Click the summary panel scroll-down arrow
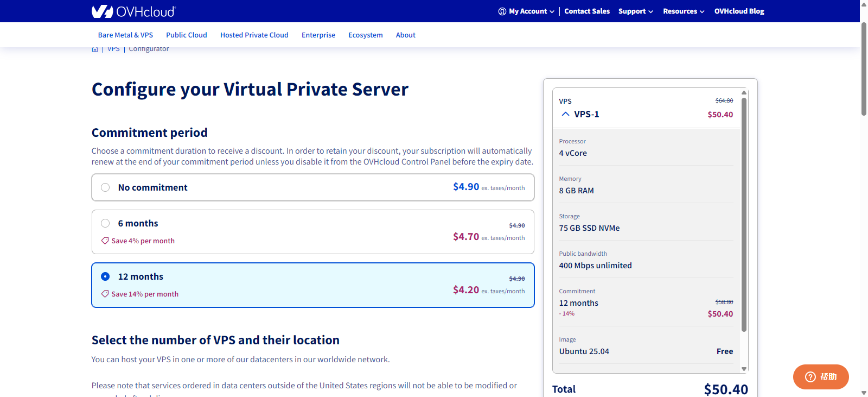Viewport: 868px width, 397px height. coord(744,369)
